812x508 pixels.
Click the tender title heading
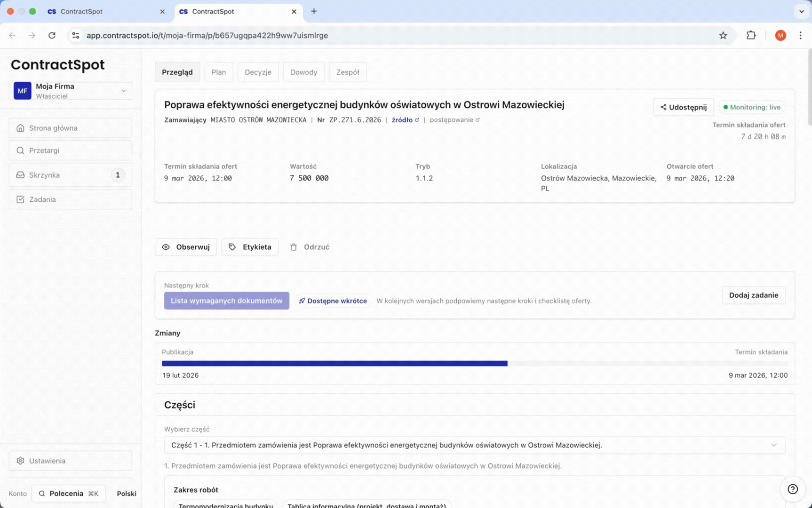364,104
